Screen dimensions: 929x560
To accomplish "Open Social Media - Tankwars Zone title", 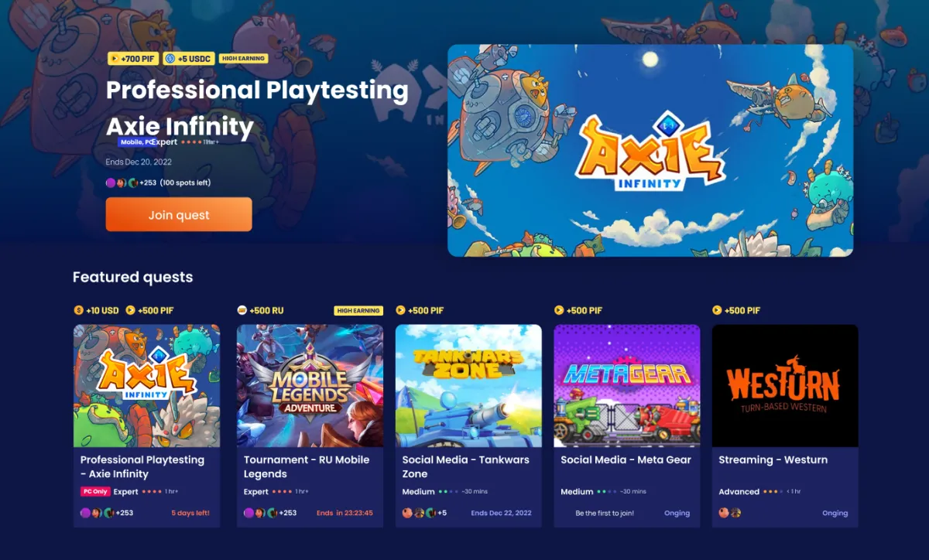I will [466, 466].
